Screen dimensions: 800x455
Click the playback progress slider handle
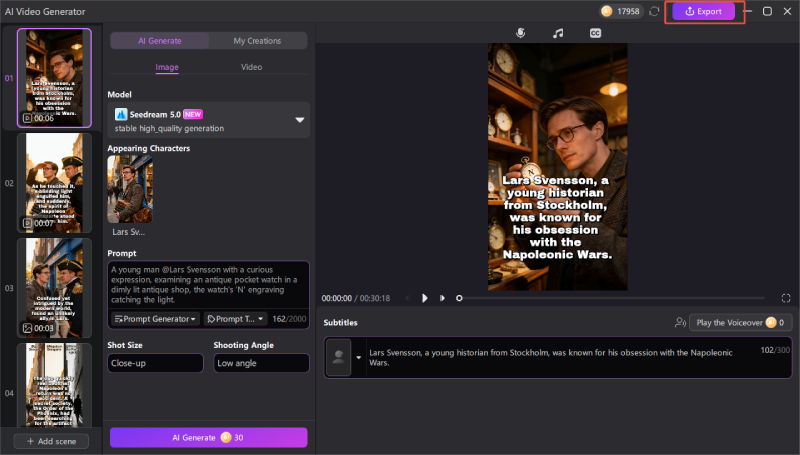(x=459, y=298)
